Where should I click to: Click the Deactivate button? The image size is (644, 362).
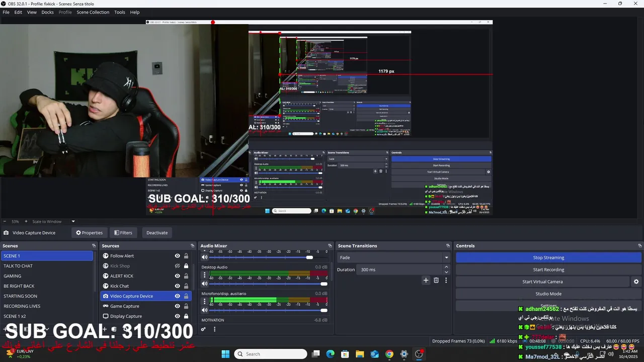pyautogui.click(x=157, y=233)
